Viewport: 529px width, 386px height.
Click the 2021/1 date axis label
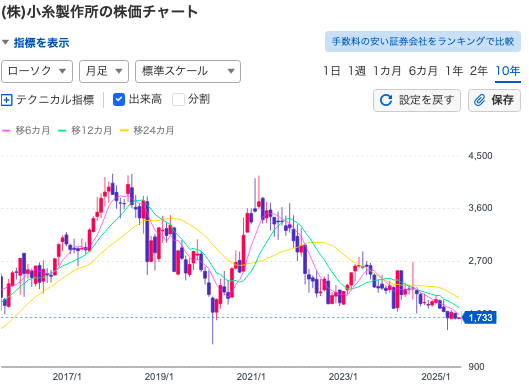pos(251,377)
